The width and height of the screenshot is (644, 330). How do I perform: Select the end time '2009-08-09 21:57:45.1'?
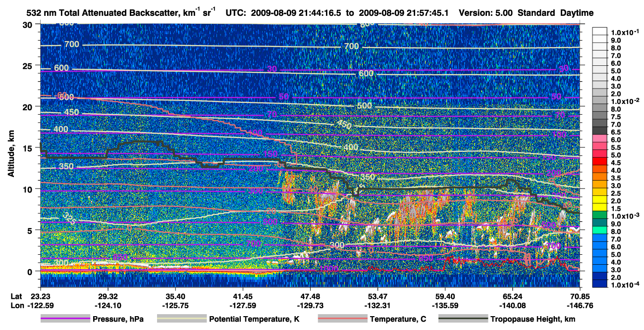(404, 13)
